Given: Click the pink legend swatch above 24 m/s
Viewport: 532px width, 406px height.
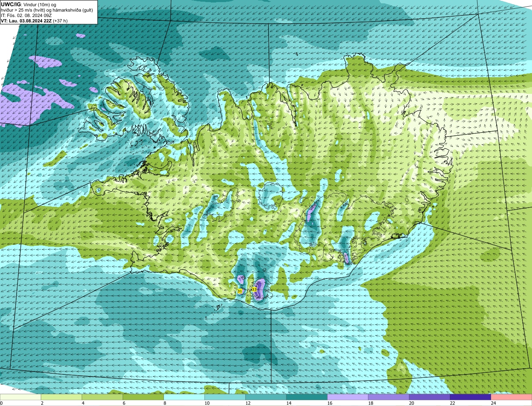Looking at the screenshot, I should pyautogui.click(x=511, y=397).
